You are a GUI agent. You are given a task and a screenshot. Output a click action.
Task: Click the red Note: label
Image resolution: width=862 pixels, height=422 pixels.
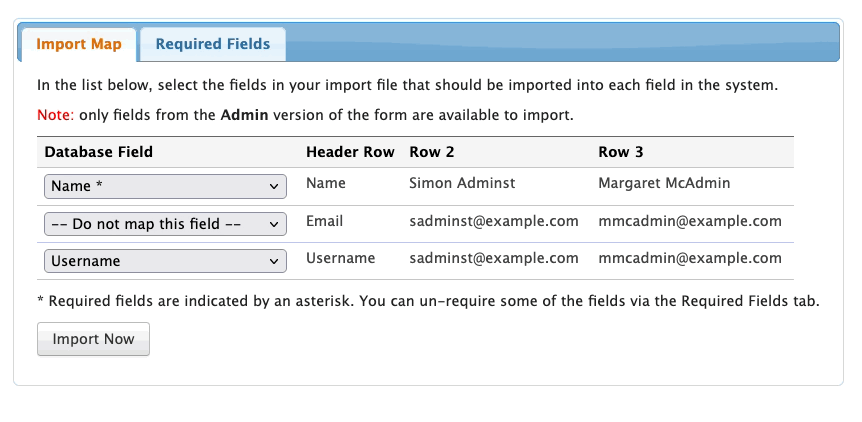pos(55,115)
